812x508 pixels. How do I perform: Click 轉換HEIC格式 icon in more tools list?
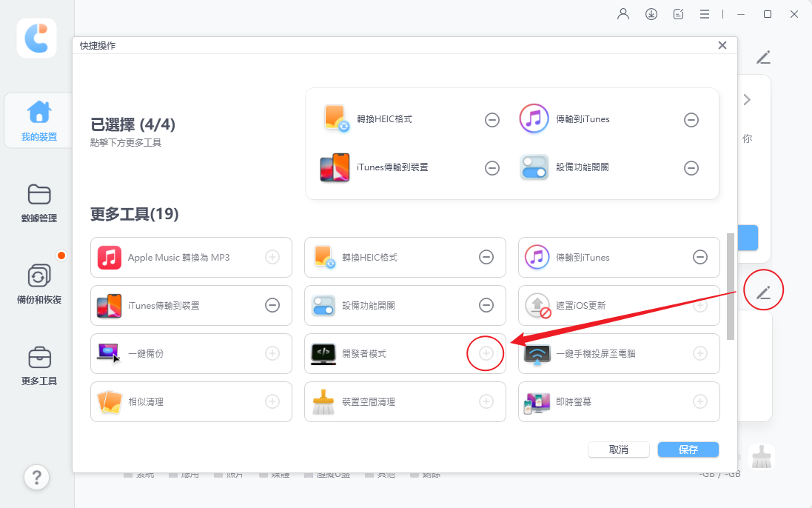[324, 258]
